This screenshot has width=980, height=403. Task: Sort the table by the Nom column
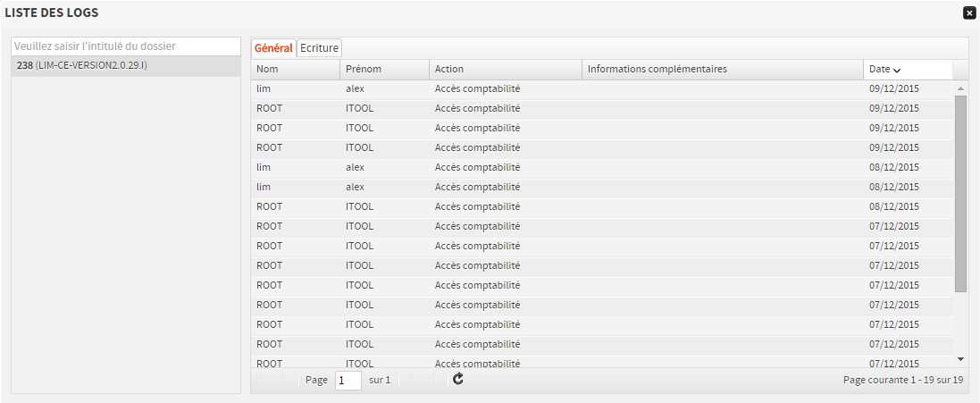click(x=295, y=70)
